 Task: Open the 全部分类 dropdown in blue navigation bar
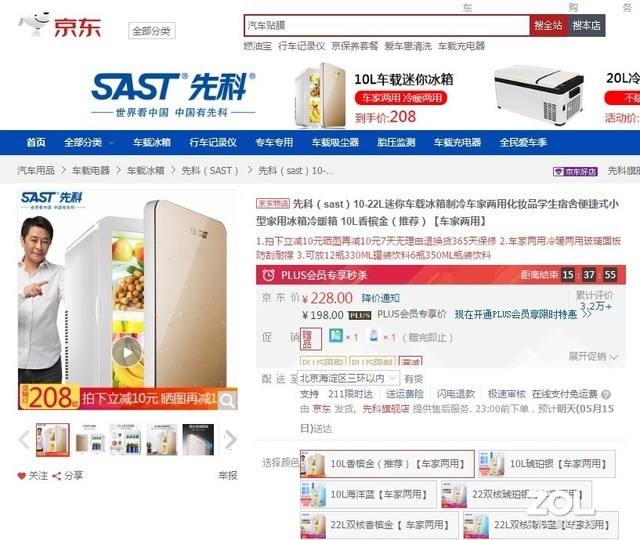pos(89,142)
